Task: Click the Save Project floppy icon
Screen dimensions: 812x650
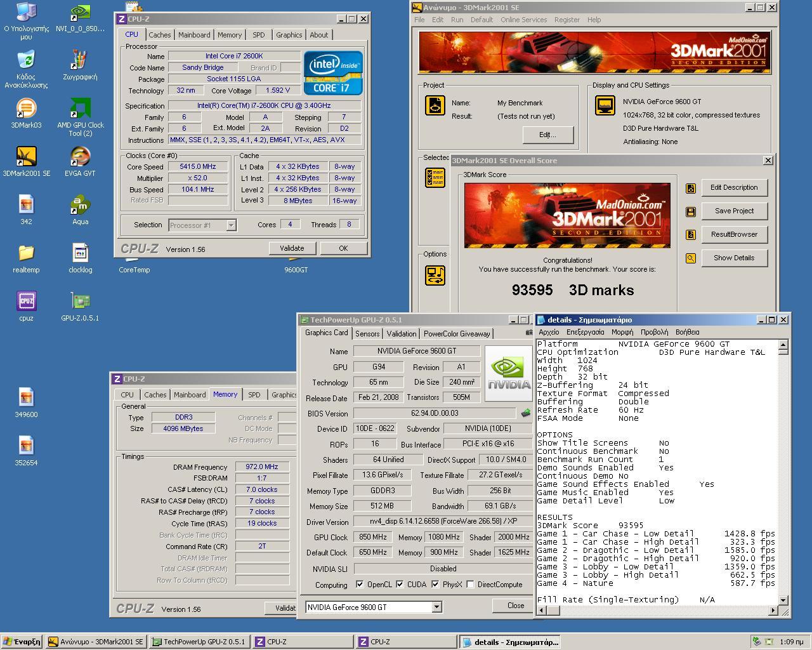Action: (691, 211)
